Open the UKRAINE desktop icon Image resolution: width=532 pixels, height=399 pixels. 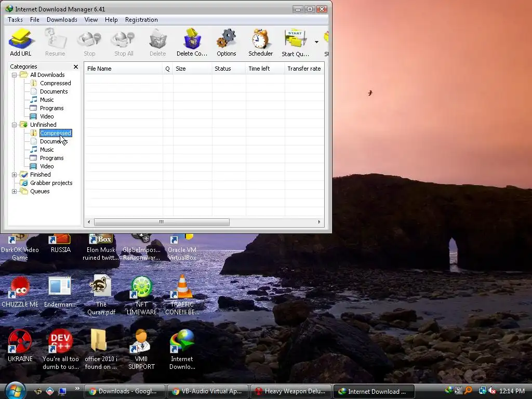(x=20, y=346)
